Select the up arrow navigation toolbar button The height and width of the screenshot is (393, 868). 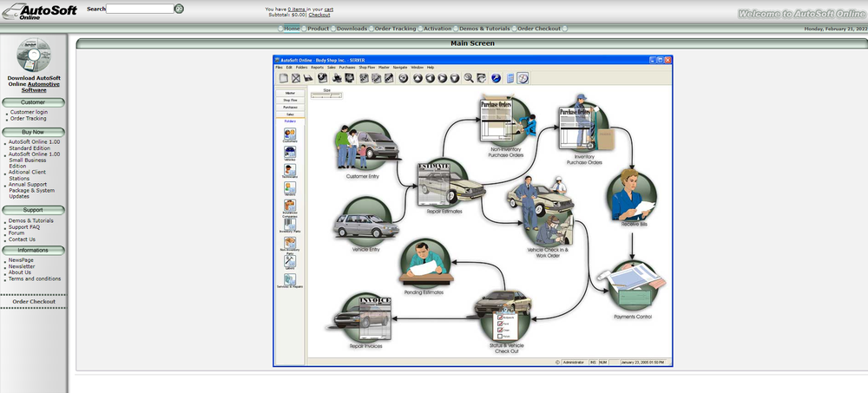click(x=418, y=78)
